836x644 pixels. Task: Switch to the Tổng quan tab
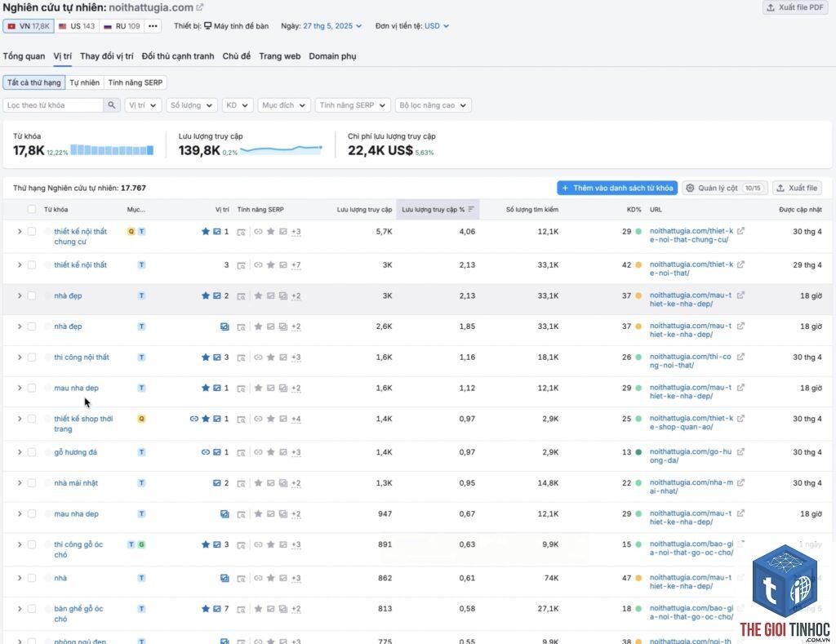coord(24,56)
